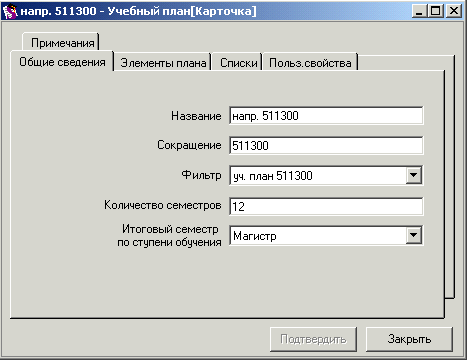Expand the Фильтр dropdown arrow
The height and width of the screenshot is (360, 467).
click(x=414, y=175)
